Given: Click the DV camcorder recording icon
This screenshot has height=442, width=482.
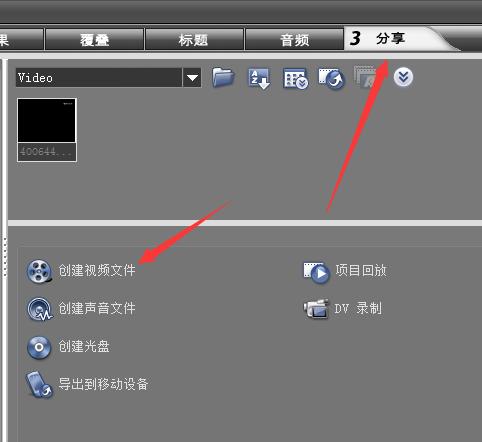Looking at the screenshot, I should 316,309.
